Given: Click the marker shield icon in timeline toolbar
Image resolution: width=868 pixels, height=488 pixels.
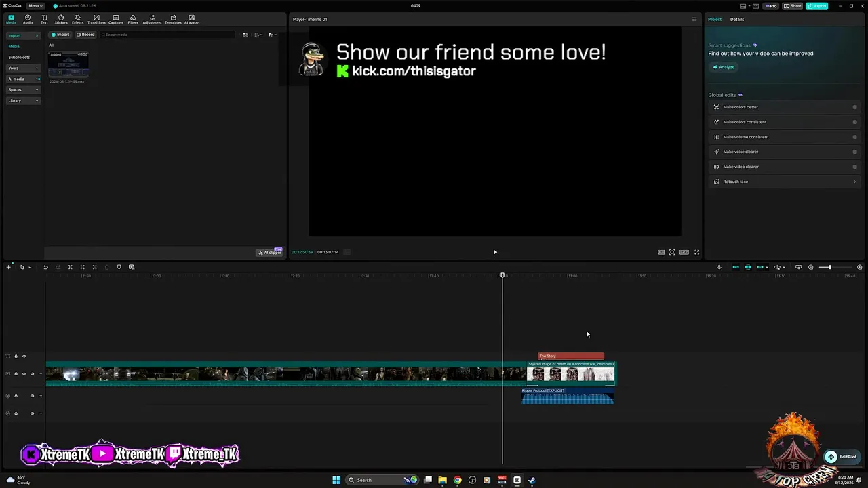Looking at the screenshot, I should [119, 267].
